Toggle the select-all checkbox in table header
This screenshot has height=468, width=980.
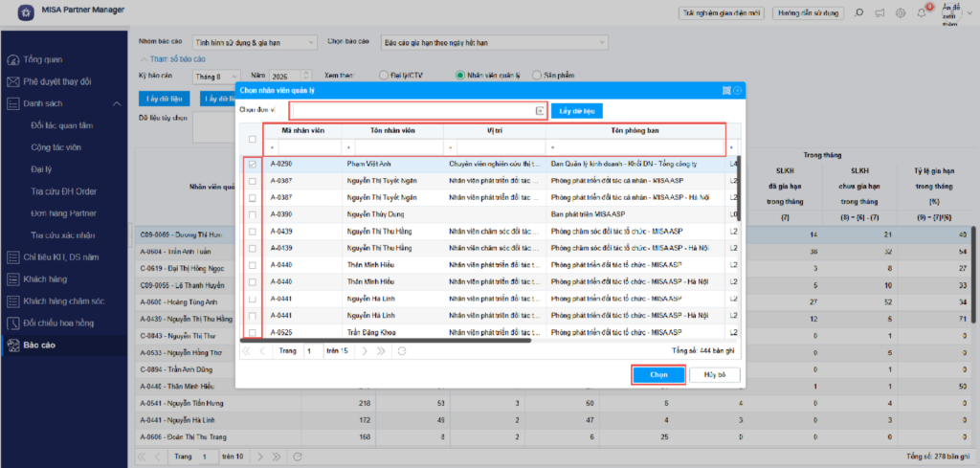tap(253, 139)
